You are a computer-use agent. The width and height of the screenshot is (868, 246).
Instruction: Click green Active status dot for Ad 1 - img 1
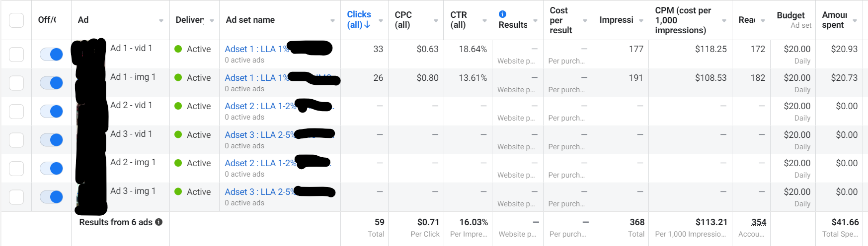pos(178,77)
